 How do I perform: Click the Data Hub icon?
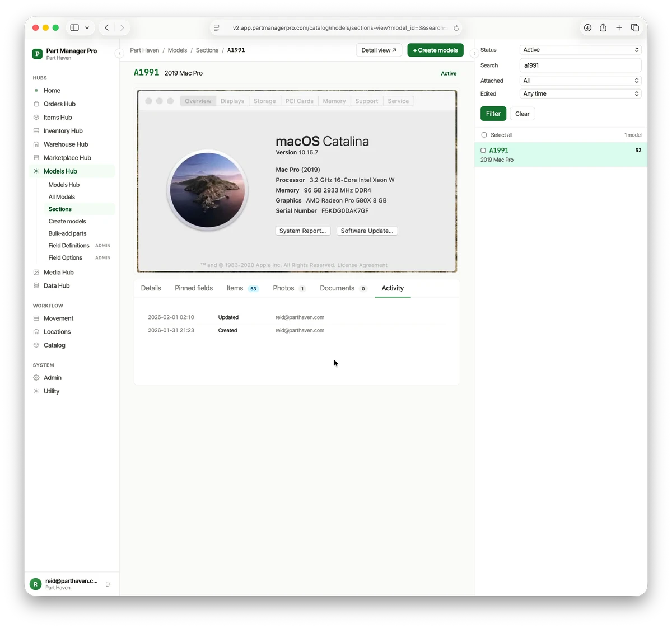36,286
